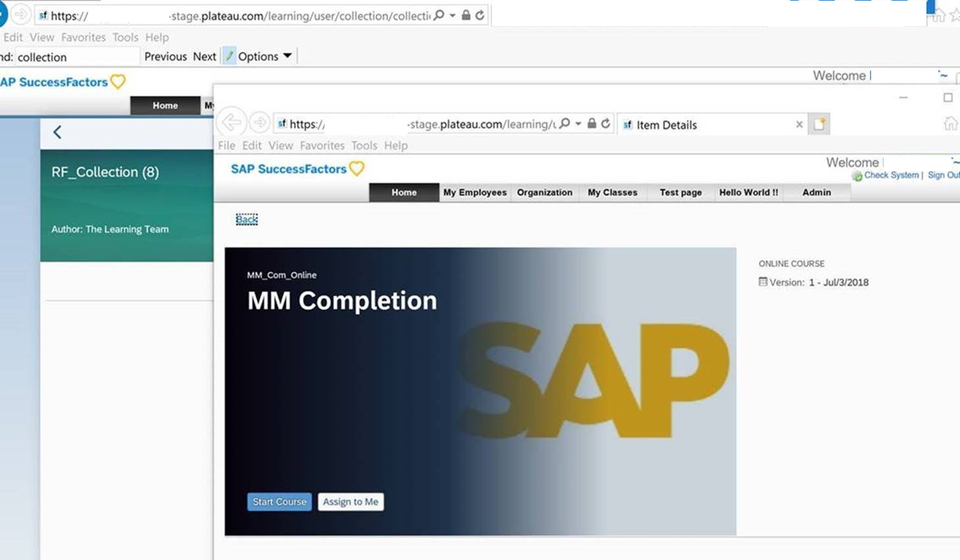The height and width of the screenshot is (560, 960).
Task: Click lock security icon in front address bar
Action: (x=592, y=123)
